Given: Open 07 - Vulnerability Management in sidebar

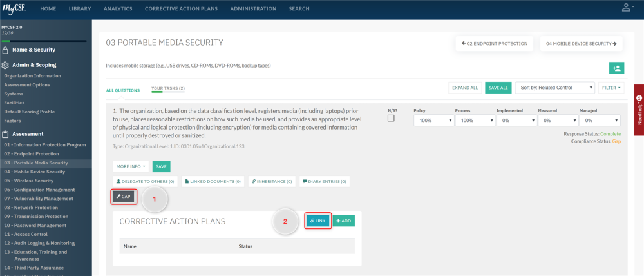Looking at the screenshot, I should pyautogui.click(x=39, y=199).
